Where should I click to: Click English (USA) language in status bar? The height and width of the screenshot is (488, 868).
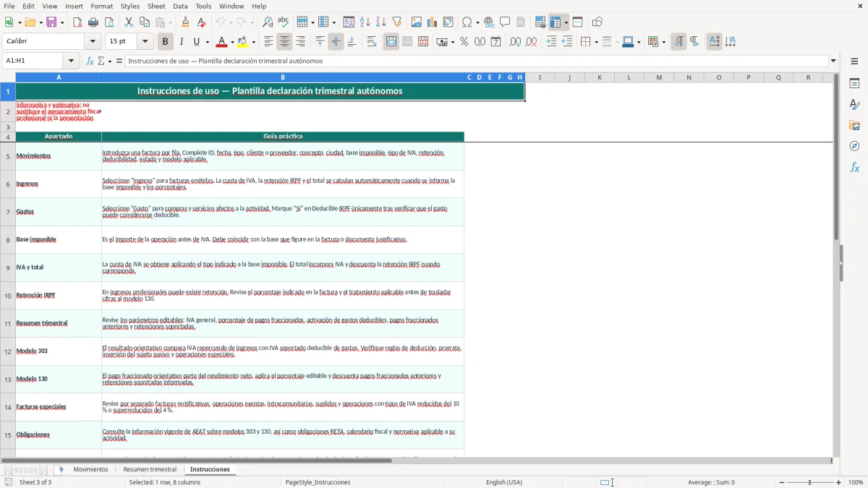(503, 482)
